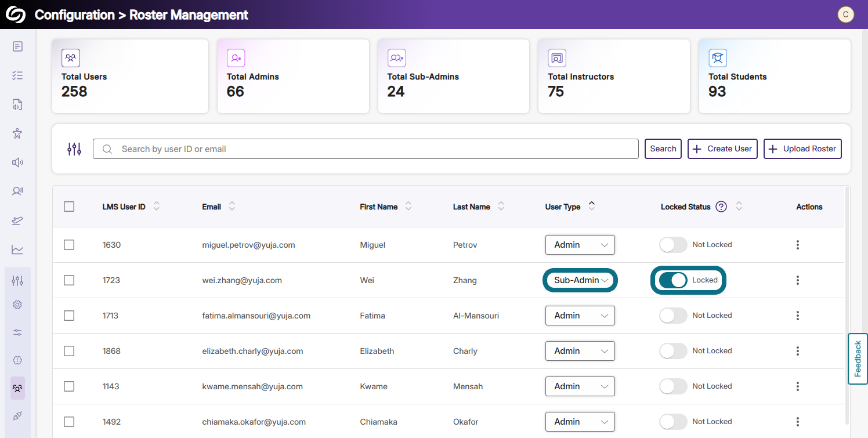Screen dimensions: 868x438
Task: Open the accessibility figure icon in sidebar
Action: [x=17, y=133]
